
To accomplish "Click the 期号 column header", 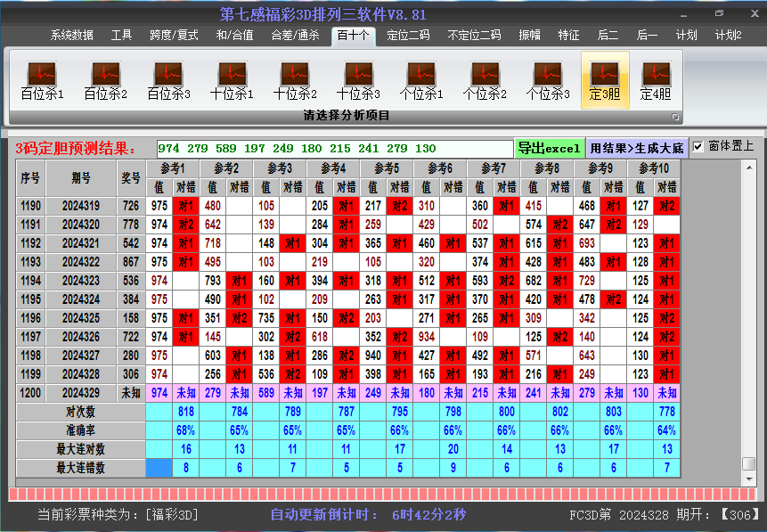I will 81,178.
